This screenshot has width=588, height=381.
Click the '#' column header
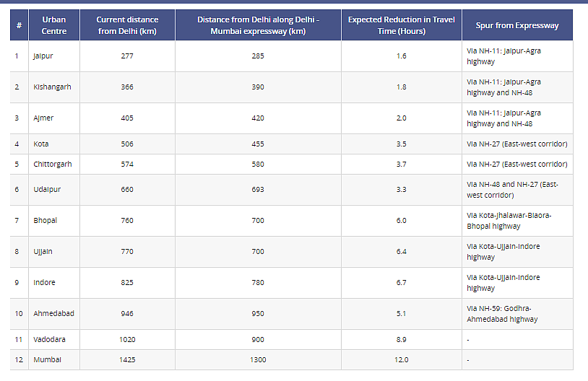19,25
